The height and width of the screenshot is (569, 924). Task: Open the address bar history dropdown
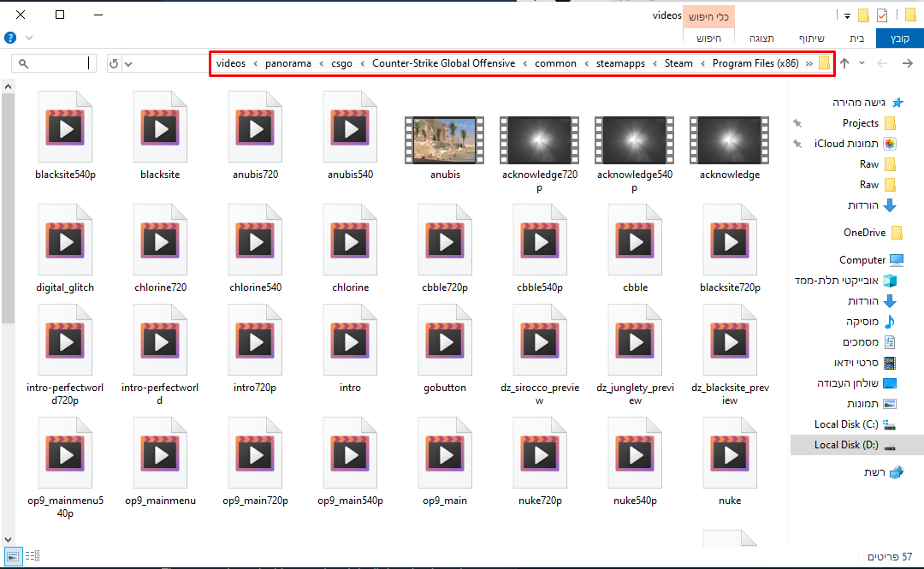pos(128,63)
